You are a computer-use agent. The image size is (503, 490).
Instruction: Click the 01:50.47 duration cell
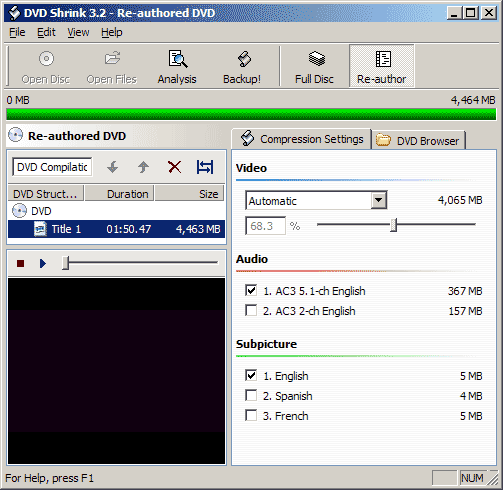[x=129, y=229]
